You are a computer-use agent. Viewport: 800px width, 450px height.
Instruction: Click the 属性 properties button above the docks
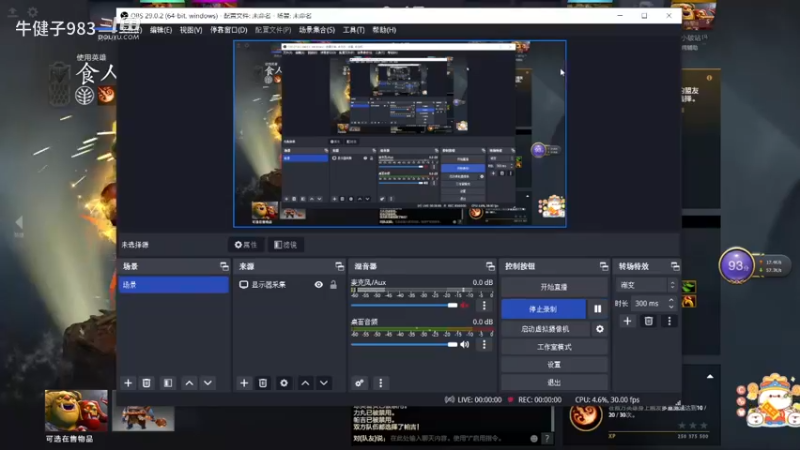pos(246,245)
